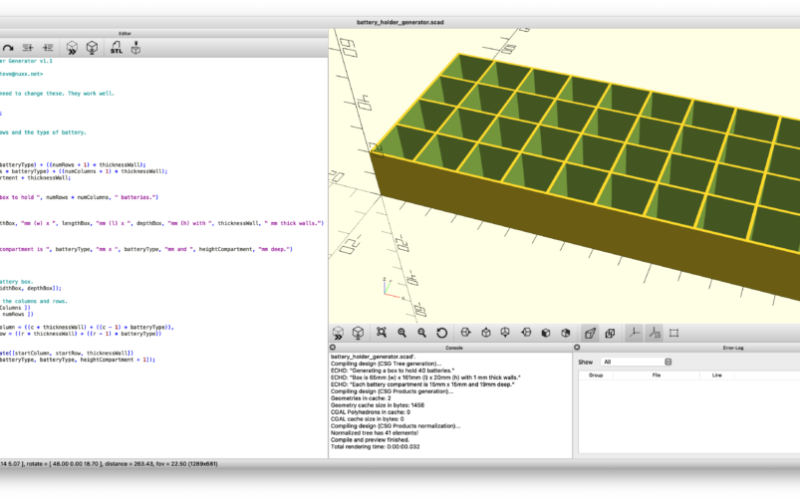Toggle Show Axes in viewport
The image size is (800, 500).
(633, 332)
